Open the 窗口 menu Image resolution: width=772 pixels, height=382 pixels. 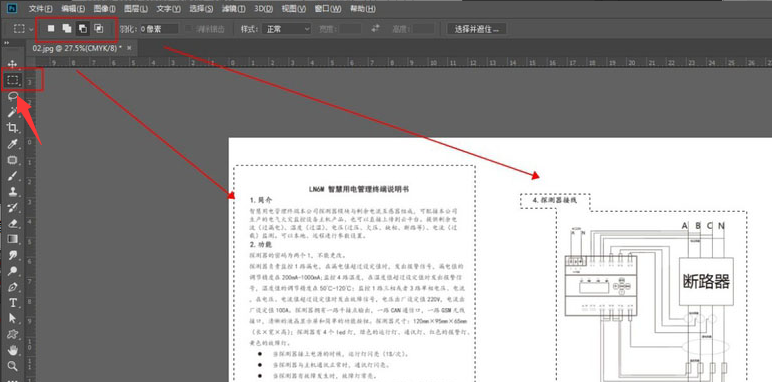coord(327,9)
